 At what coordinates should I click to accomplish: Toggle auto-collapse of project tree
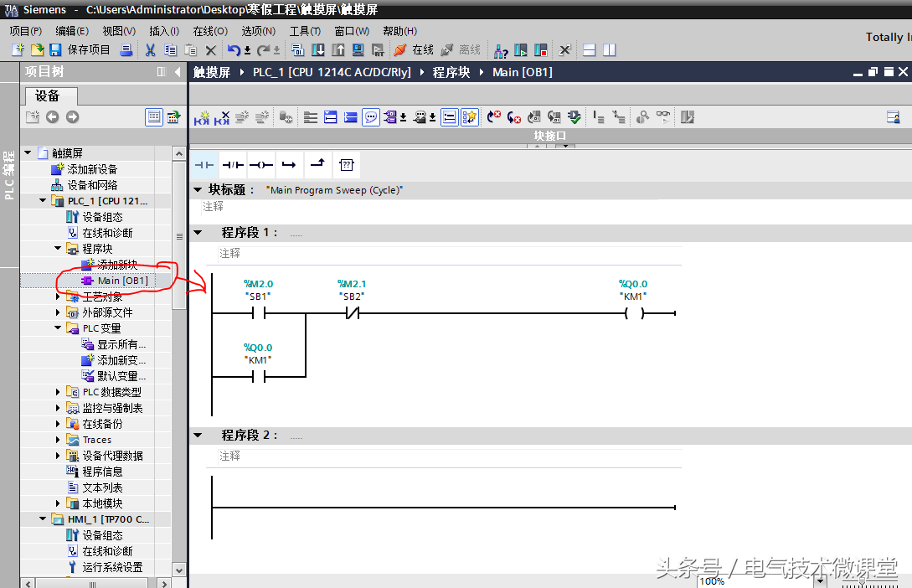(161, 72)
